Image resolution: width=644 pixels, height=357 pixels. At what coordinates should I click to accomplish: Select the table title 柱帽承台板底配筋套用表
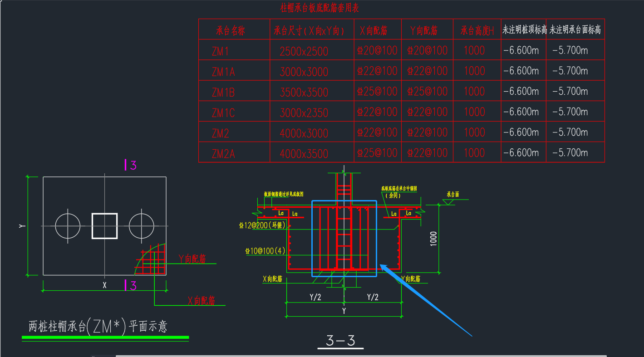coord(320,8)
